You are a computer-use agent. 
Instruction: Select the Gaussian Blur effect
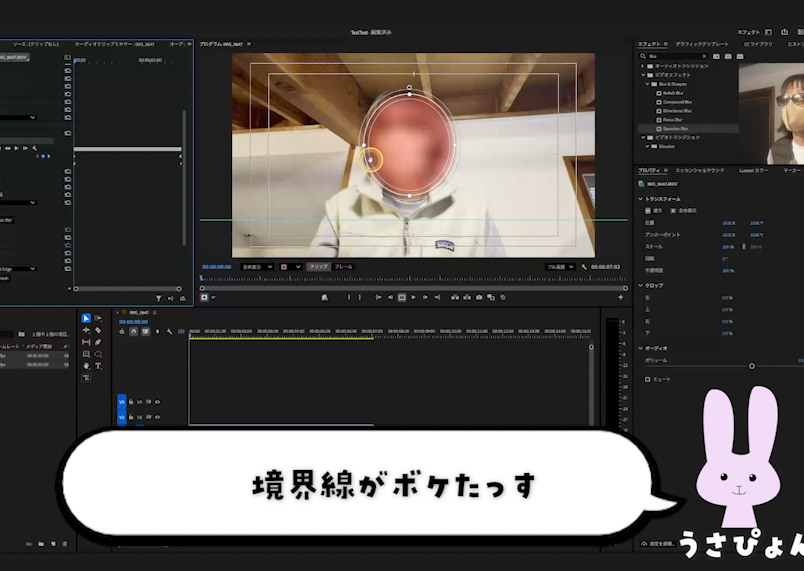(677, 129)
